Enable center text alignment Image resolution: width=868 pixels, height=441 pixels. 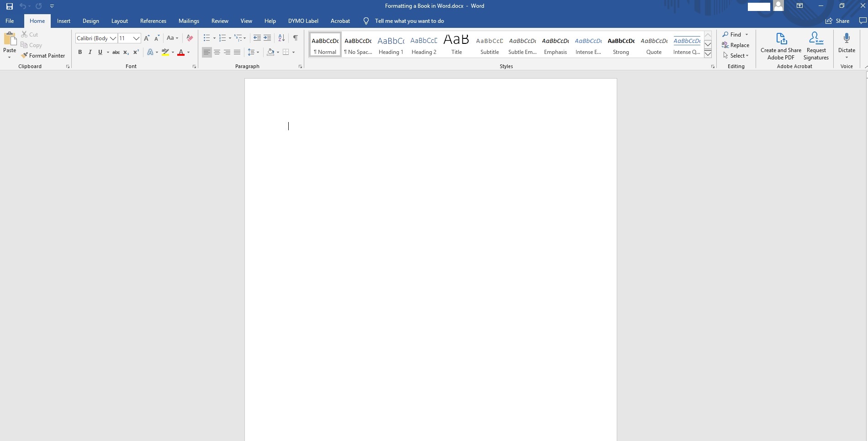click(217, 52)
